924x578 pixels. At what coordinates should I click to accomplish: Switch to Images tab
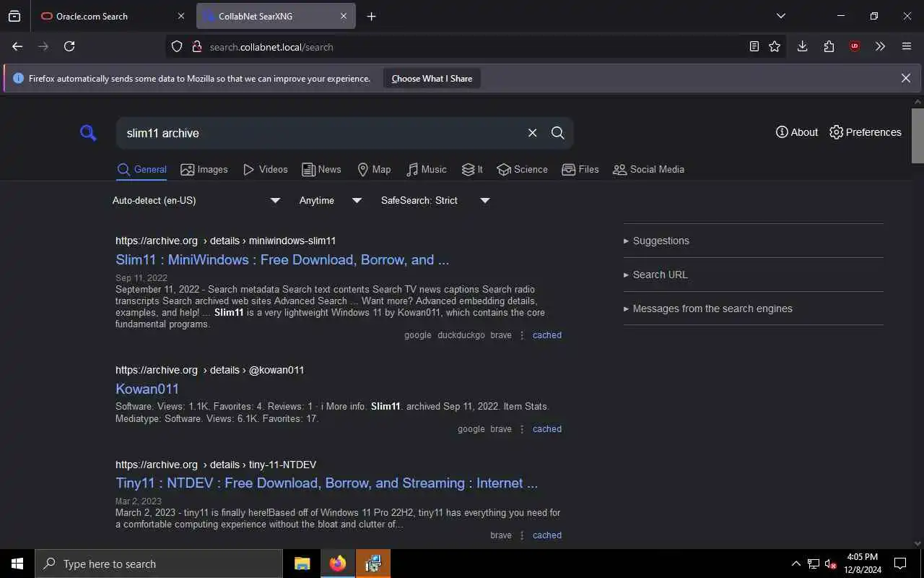(204, 169)
